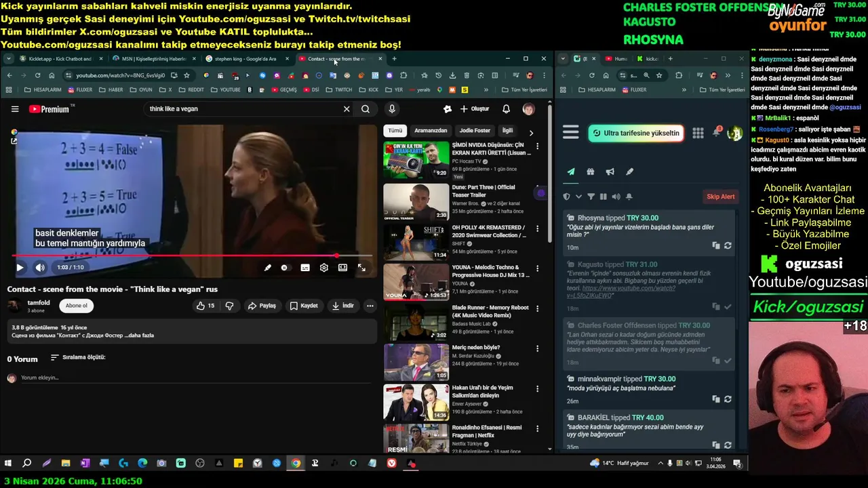Click the Skip Alert button
Viewport: 868px width, 488px height.
720,197
